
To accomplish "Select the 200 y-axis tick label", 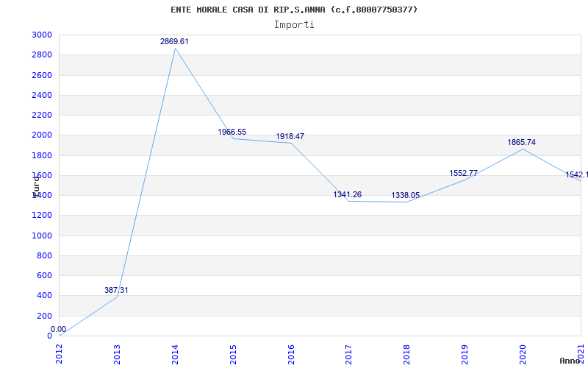I will pyautogui.click(x=44, y=316).
